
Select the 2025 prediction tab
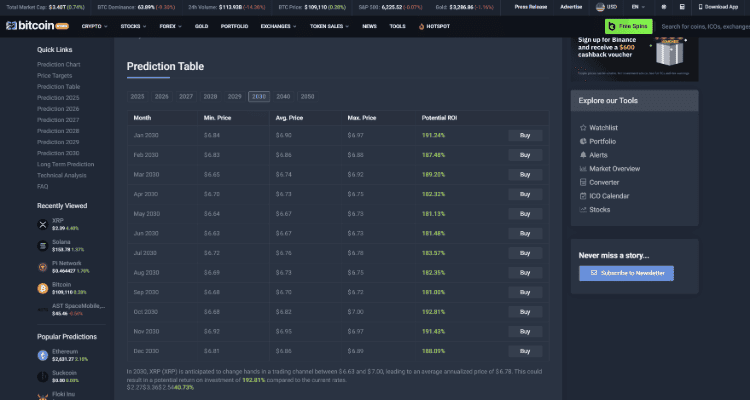point(137,96)
